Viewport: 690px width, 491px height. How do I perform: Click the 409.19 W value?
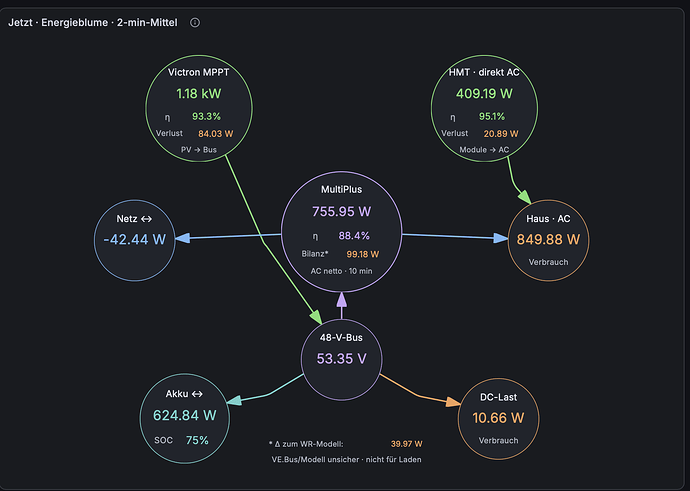484,94
